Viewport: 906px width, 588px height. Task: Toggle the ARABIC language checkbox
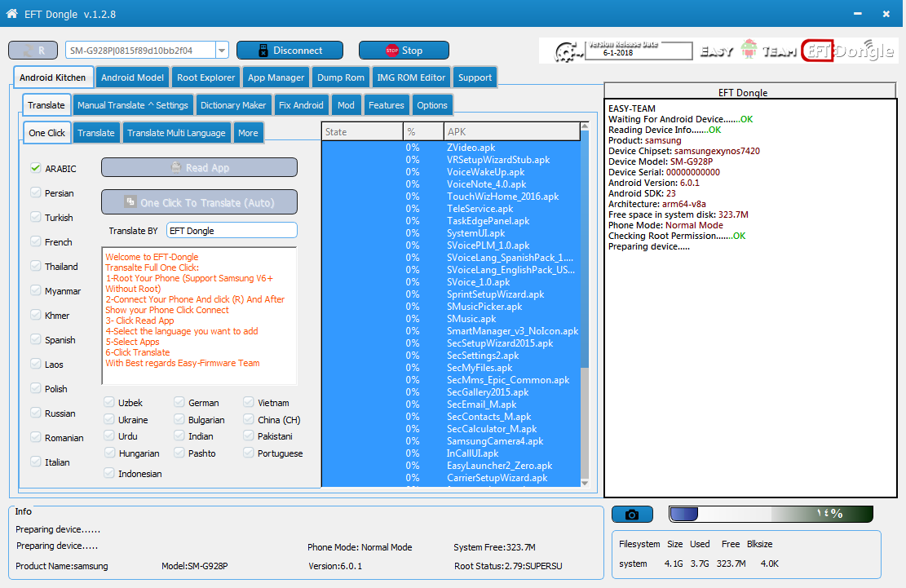(x=36, y=168)
